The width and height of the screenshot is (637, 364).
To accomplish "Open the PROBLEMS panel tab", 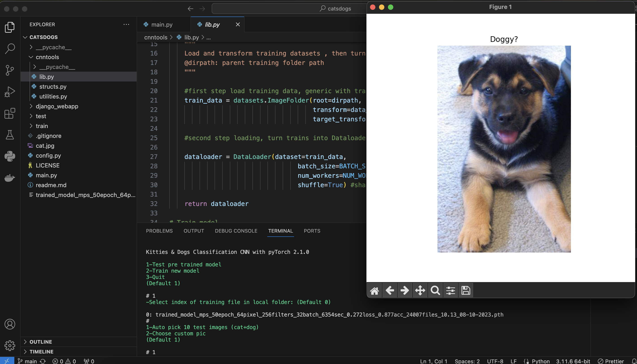I will coord(159,231).
